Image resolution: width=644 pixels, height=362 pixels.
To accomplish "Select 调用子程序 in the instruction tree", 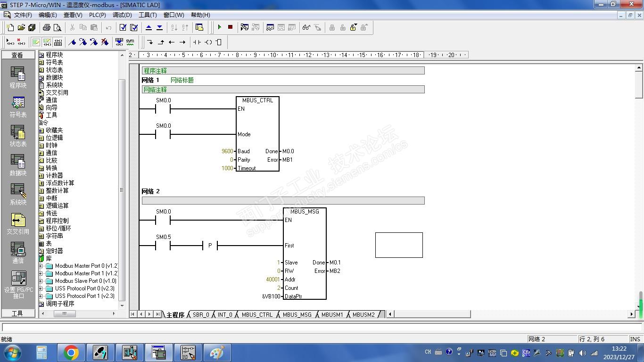I will pos(60,304).
